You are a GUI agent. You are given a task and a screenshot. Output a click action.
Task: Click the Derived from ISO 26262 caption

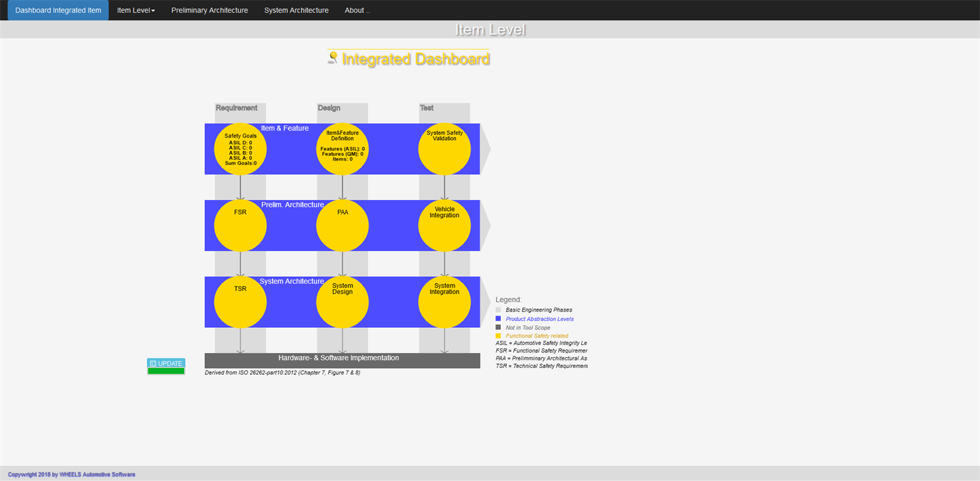click(x=282, y=373)
